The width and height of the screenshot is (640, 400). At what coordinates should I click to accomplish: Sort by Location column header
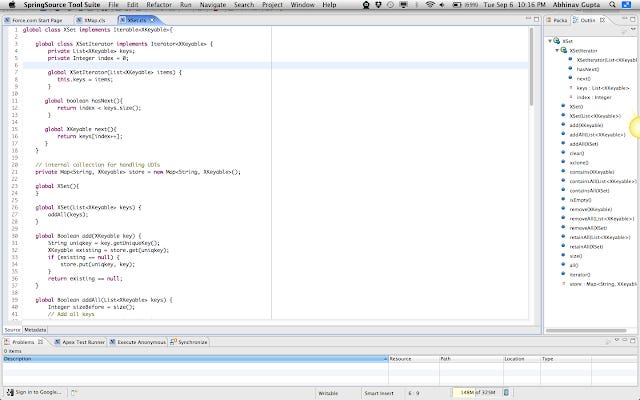click(522, 359)
